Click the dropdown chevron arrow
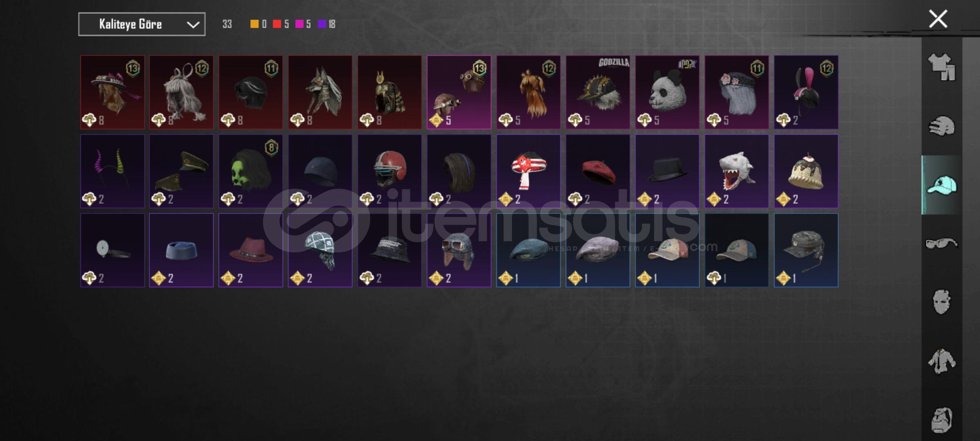980x441 pixels. tap(193, 25)
